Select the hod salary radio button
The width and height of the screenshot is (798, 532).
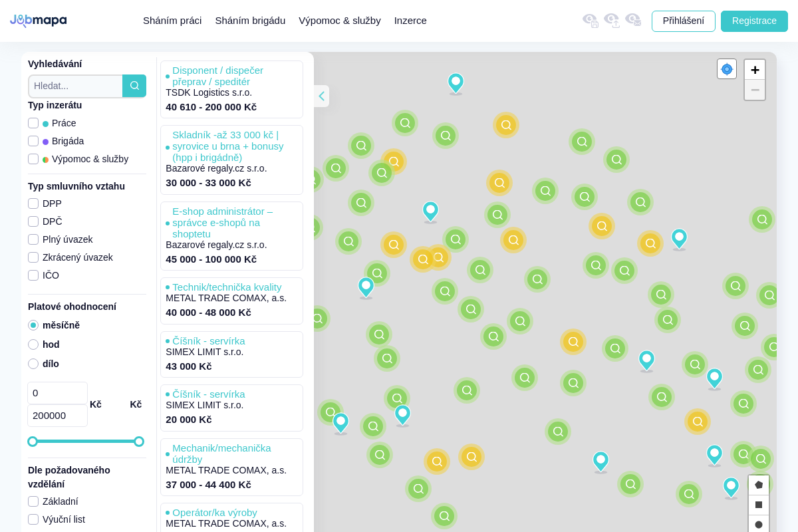click(x=33, y=344)
